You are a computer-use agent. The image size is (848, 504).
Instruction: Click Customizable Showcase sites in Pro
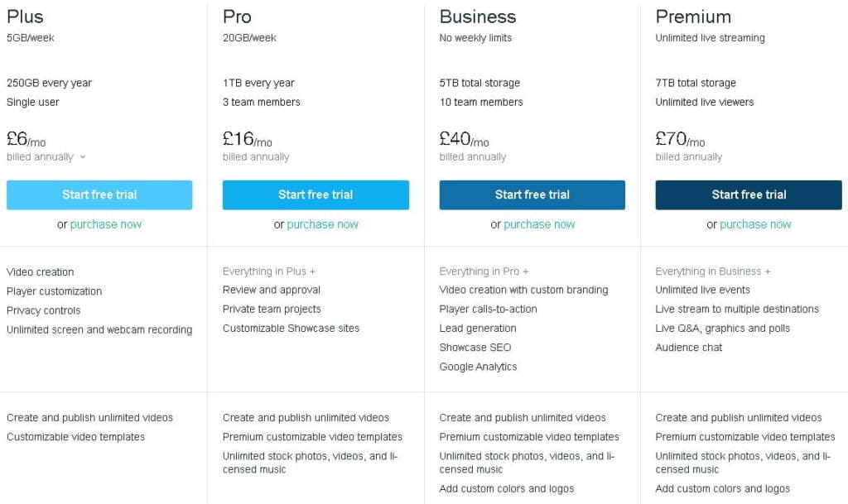(x=291, y=329)
